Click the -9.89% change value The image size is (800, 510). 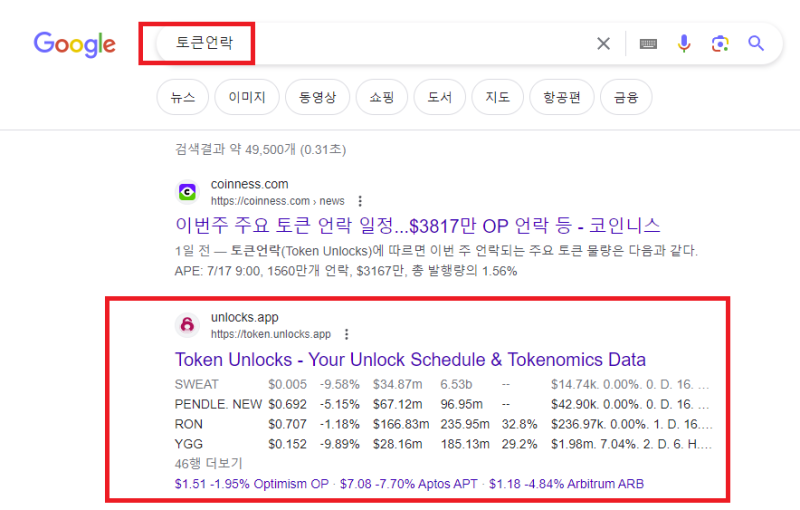point(340,444)
